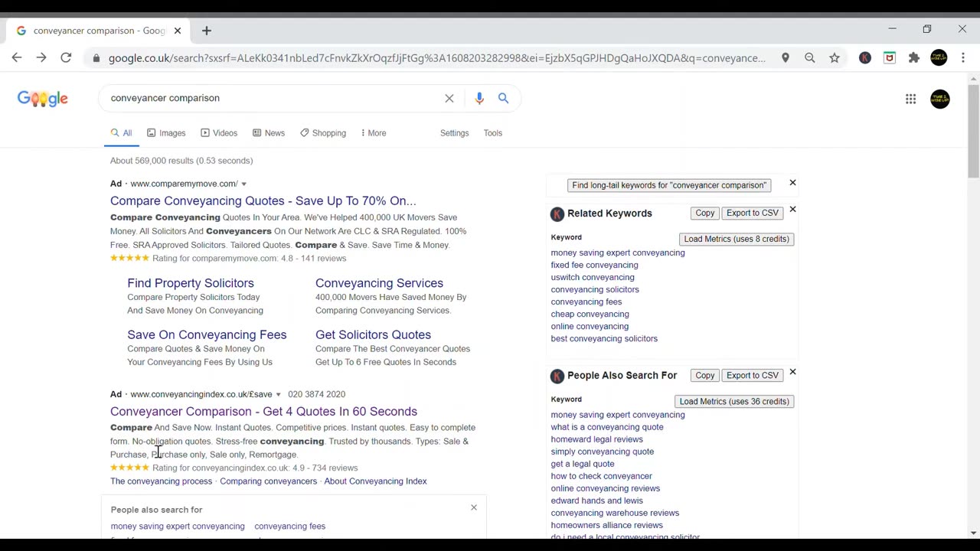
Task: Close the long-tail keywords widget
Action: pyautogui.click(x=792, y=183)
